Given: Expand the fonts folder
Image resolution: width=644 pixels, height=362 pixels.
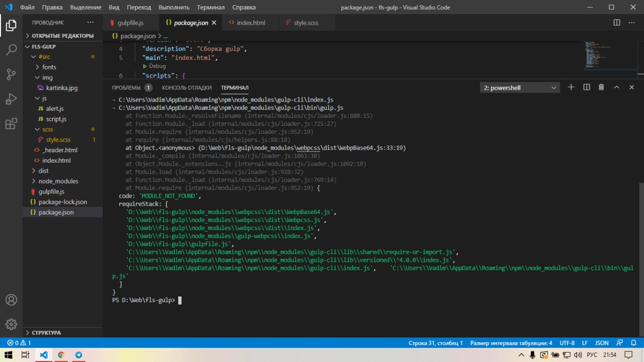Looking at the screenshot, I should click(63, 67).
